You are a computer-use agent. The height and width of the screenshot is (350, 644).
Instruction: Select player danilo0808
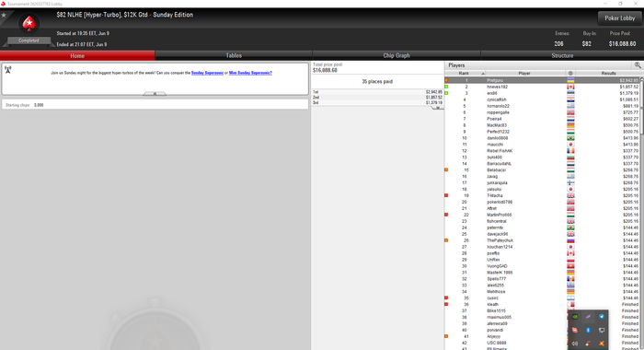[542, 138]
